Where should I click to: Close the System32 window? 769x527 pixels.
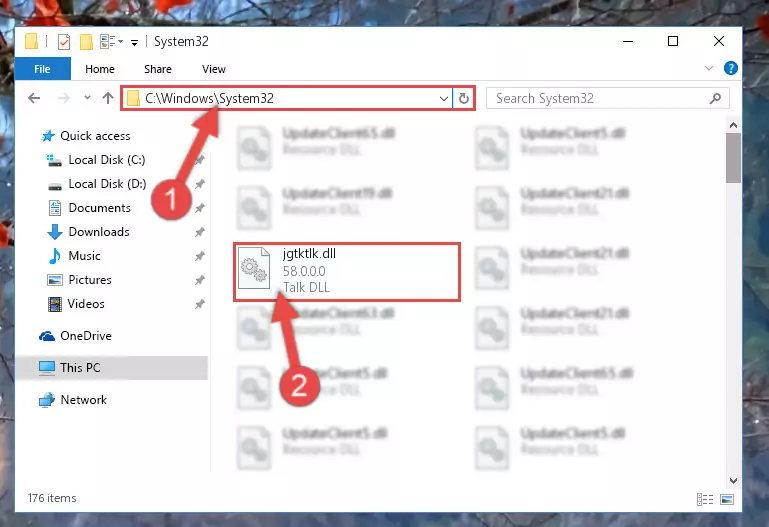click(x=718, y=42)
